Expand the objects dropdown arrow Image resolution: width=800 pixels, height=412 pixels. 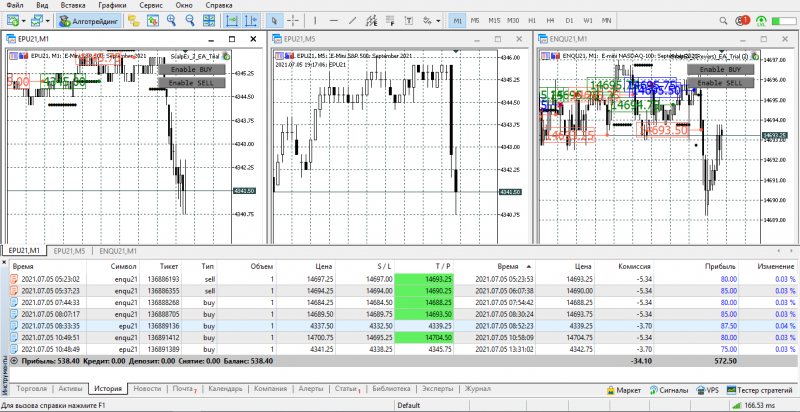438,21
